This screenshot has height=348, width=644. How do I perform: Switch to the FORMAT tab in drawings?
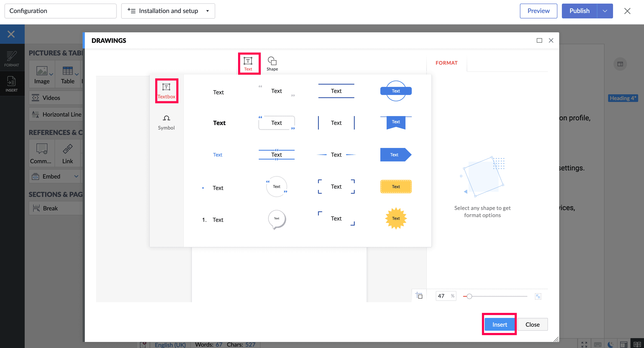tap(446, 63)
